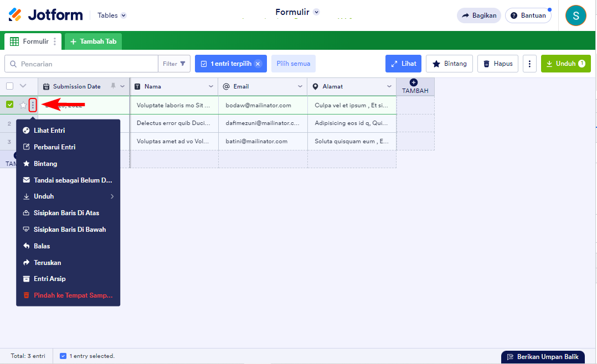Open the Filter button
Screen dimensions: 597x364
[174, 64]
